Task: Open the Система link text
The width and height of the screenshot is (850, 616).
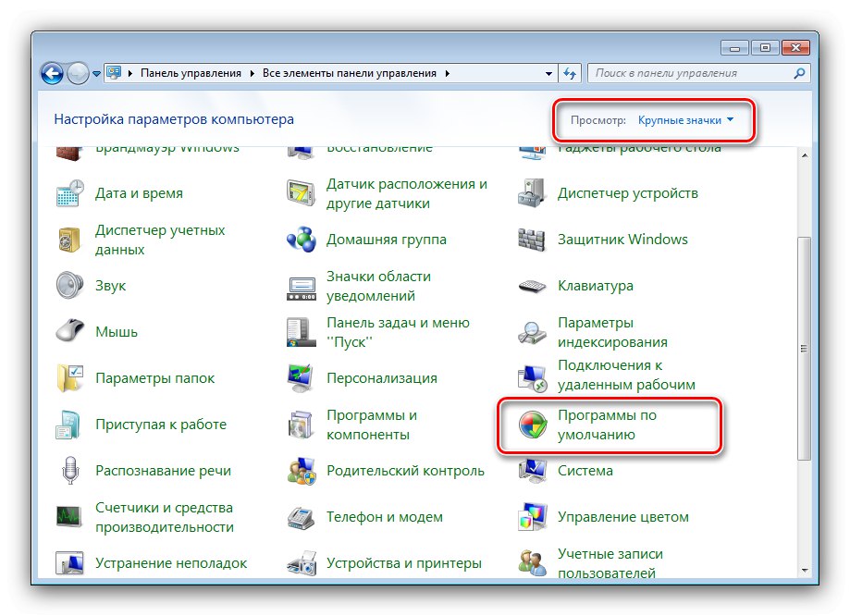Action: (585, 471)
